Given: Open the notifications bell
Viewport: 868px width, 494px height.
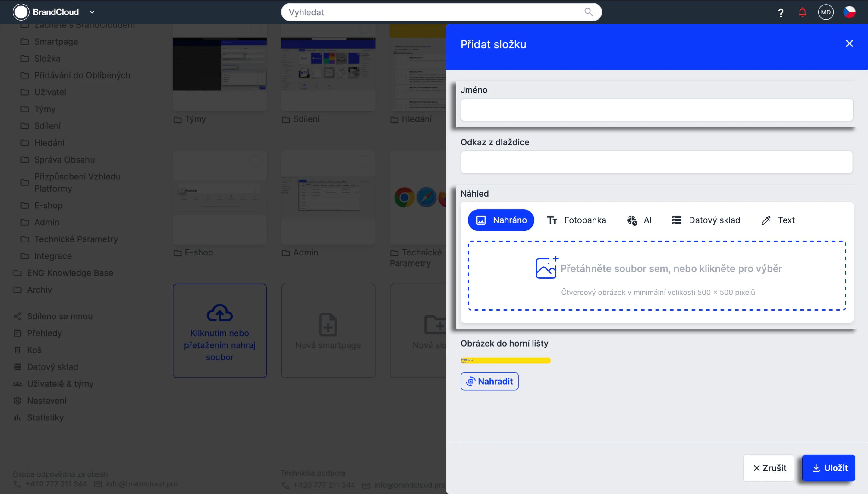Looking at the screenshot, I should point(802,13).
